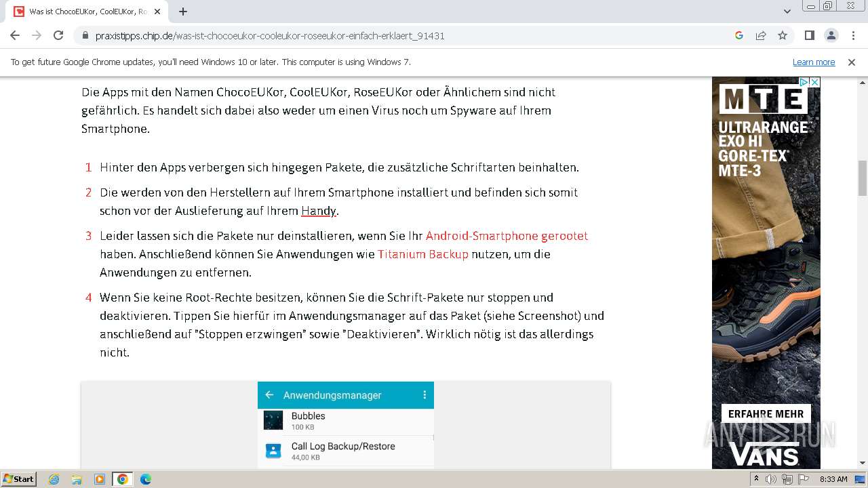Click the scroll-up arrow of the page
868x488 pixels.
pos(862,82)
